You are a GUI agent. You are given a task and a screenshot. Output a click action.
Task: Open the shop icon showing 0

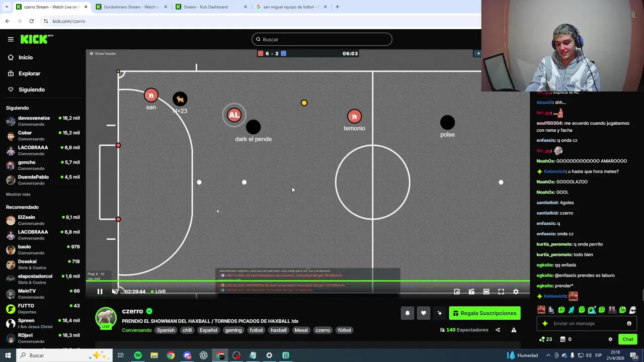point(566,339)
